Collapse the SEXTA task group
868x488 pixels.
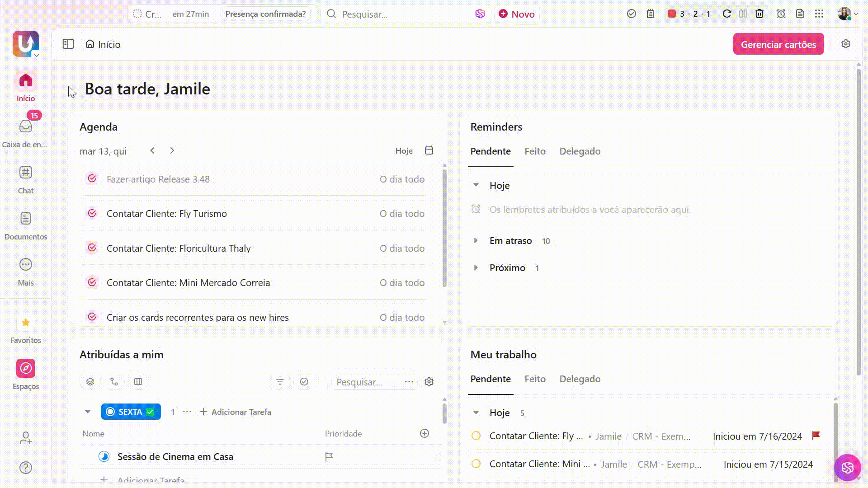(x=88, y=412)
